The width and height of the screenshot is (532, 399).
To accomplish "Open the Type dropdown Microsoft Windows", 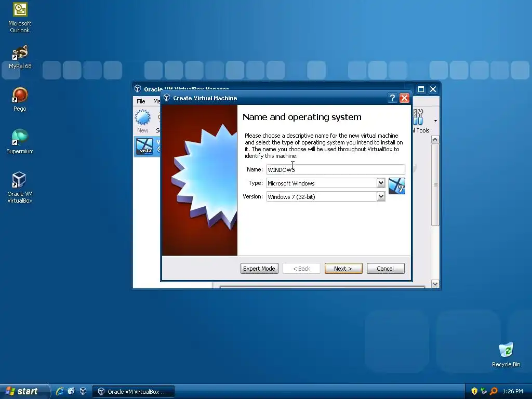I will (x=326, y=183).
